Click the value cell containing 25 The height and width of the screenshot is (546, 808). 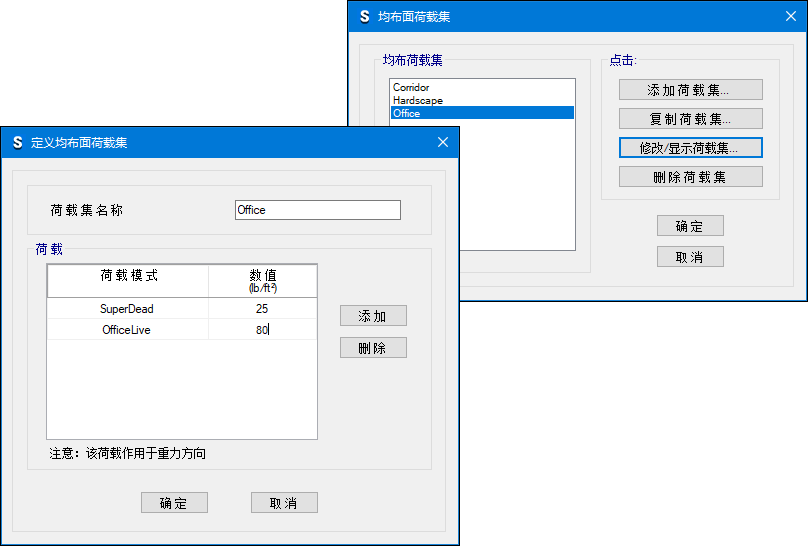pos(262,309)
